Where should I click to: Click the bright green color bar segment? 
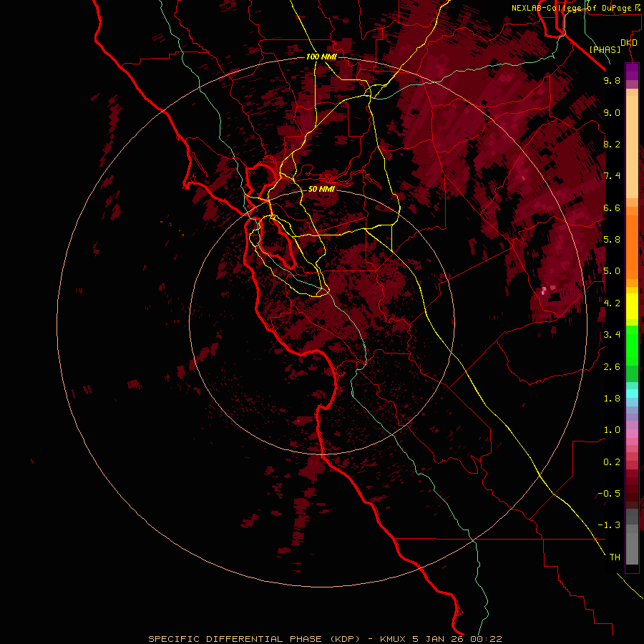[632, 345]
